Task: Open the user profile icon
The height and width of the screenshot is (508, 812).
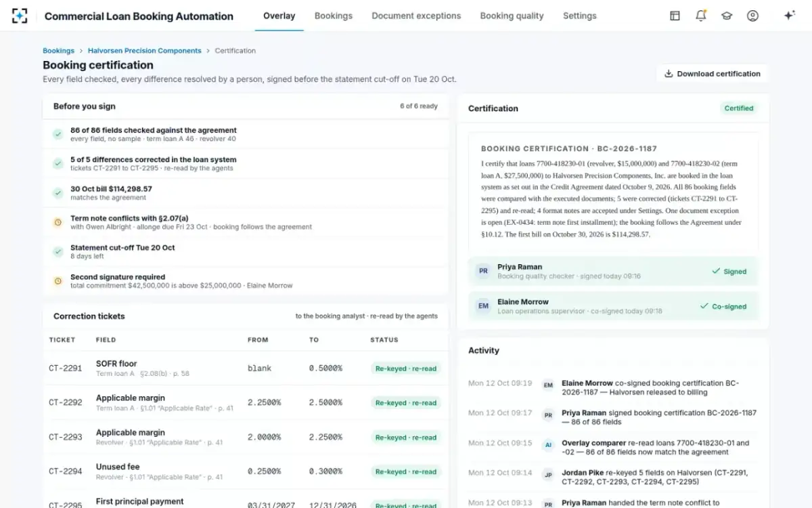Action: pyautogui.click(x=752, y=16)
